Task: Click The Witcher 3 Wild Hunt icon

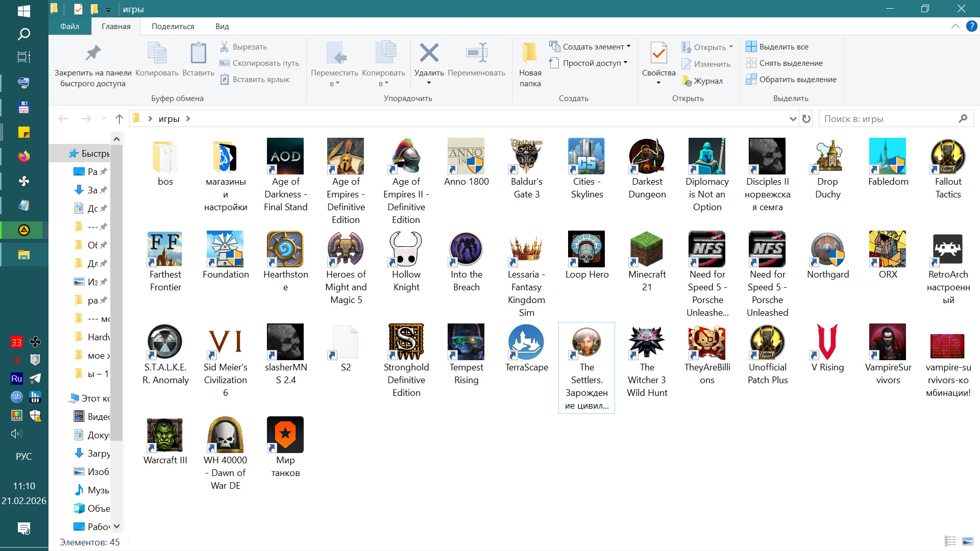Action: click(x=647, y=342)
